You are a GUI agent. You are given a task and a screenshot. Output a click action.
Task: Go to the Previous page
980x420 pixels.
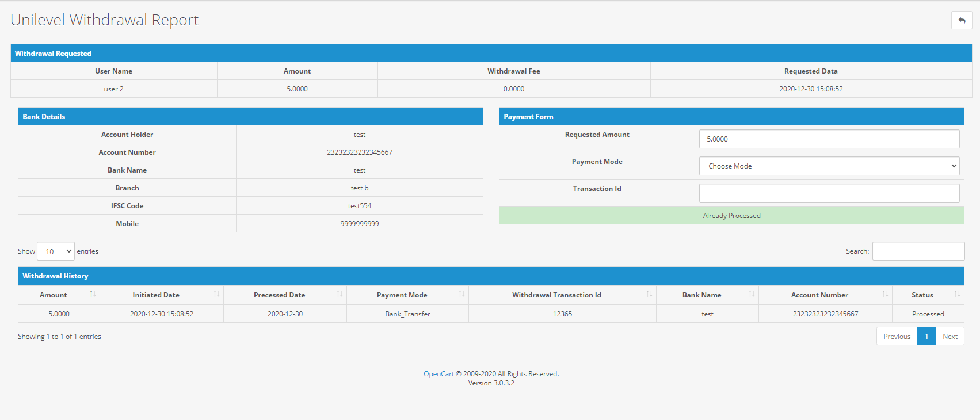(897, 337)
